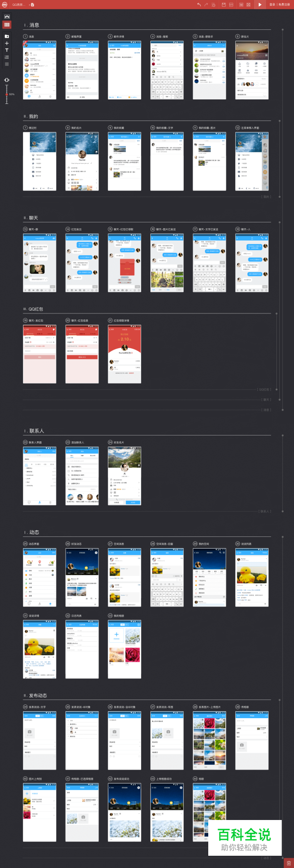
Task: Click the undo arrow in the top toolbar
Action: click(x=199, y=4)
